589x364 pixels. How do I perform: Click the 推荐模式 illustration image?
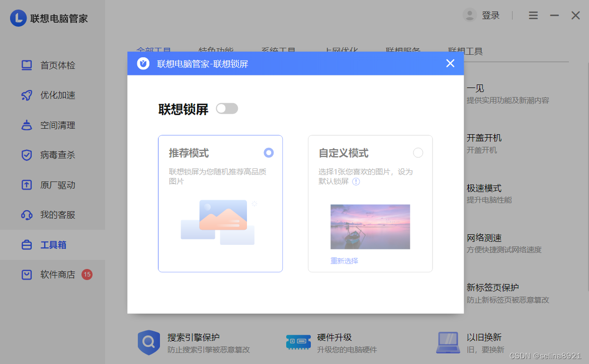218,222
